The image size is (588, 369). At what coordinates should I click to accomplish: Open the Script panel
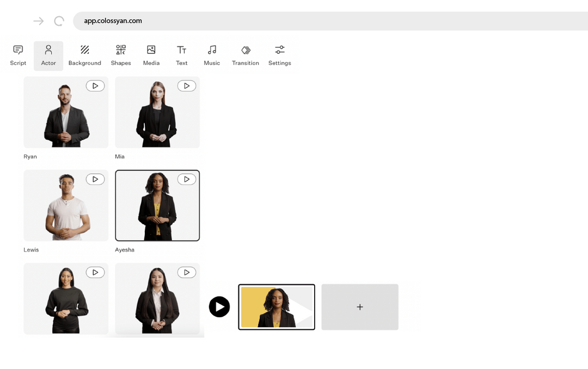point(18,54)
